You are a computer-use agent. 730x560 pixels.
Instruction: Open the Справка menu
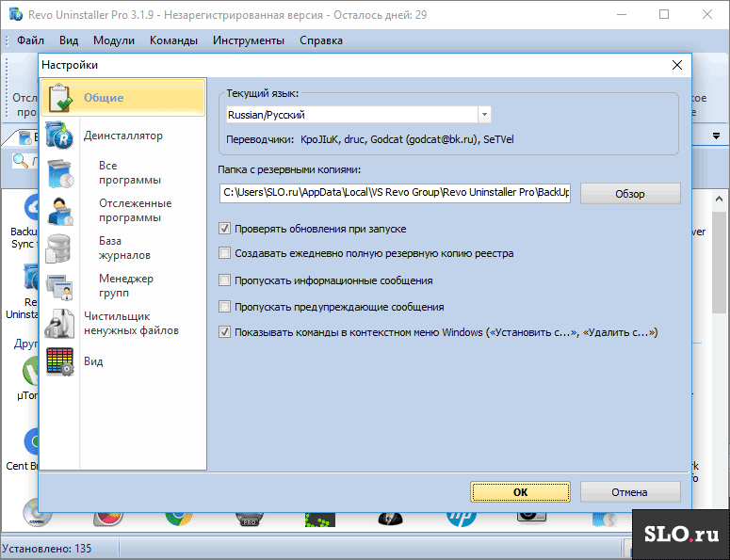[x=321, y=40]
